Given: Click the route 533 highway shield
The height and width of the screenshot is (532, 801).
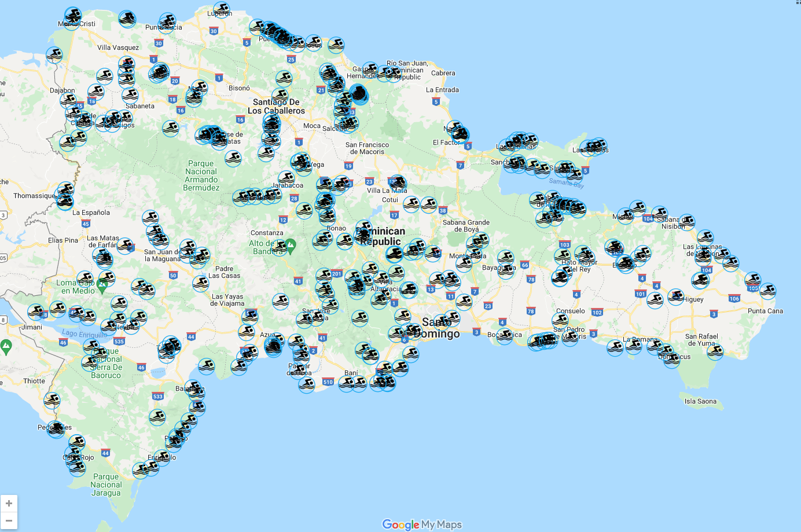Looking at the screenshot, I should click(158, 396).
